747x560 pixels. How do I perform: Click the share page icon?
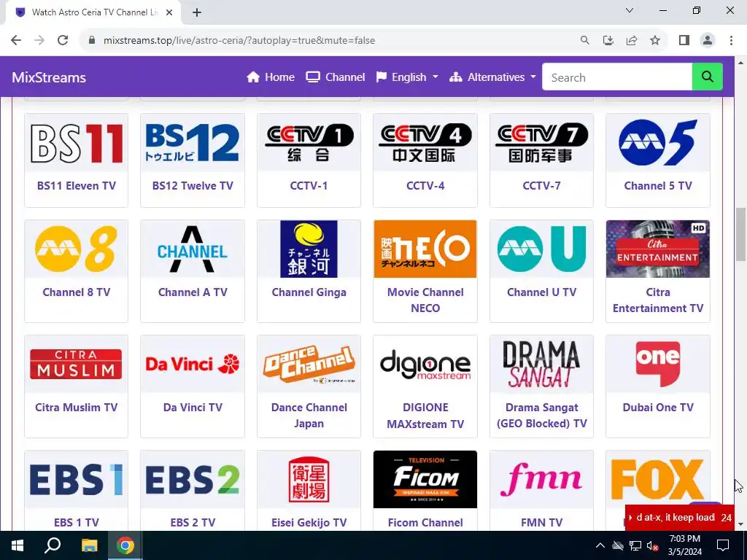(x=632, y=40)
